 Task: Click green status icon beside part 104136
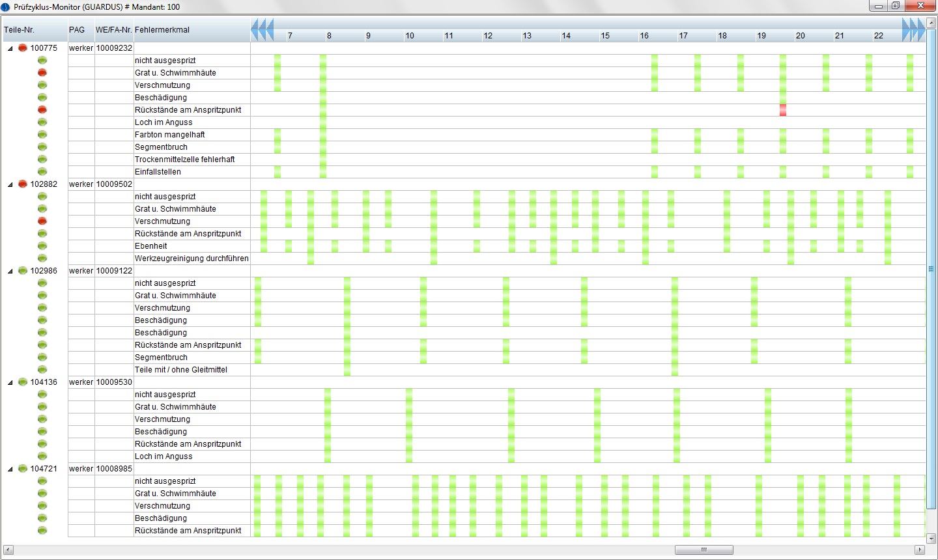(x=23, y=382)
